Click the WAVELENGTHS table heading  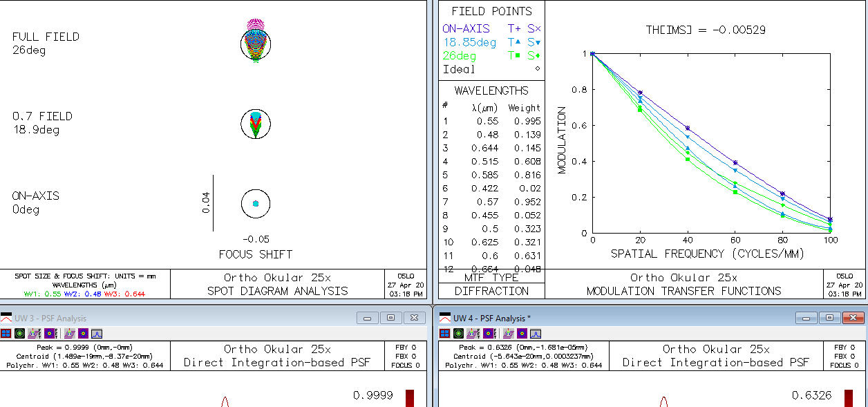pyautogui.click(x=491, y=91)
